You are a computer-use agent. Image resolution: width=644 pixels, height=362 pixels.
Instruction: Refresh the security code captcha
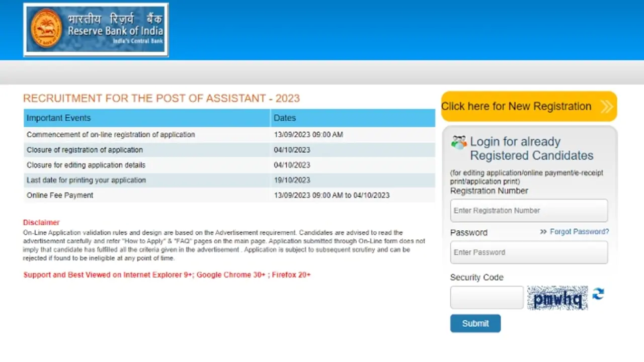pyautogui.click(x=598, y=294)
